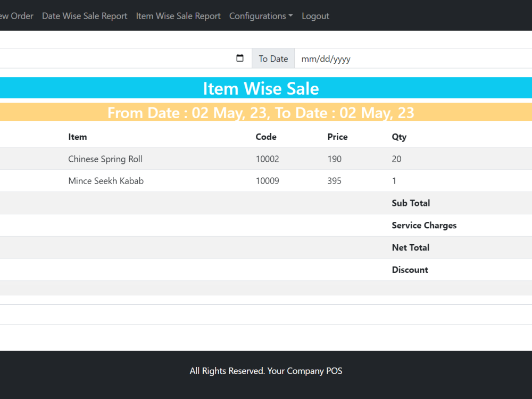This screenshot has width=532, height=399.
Task: Click the price 395 cell
Action: (x=334, y=181)
